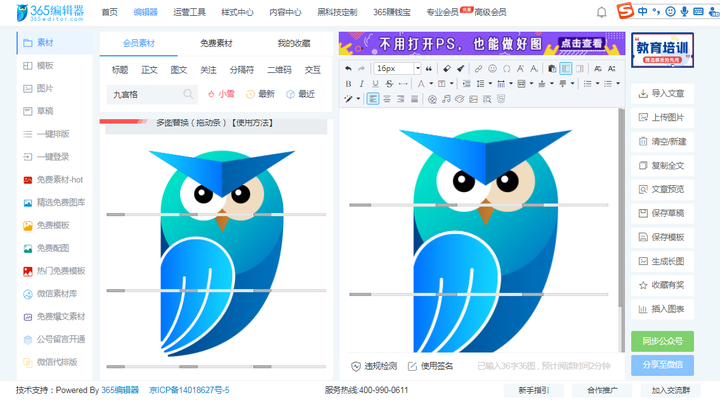Toggle strikethrough formatting
This screenshot has height=400, width=720.
click(389, 84)
